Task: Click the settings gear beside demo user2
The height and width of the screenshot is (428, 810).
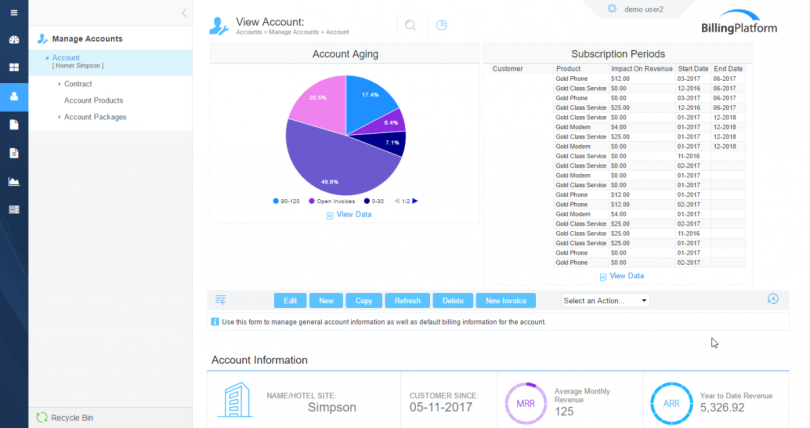Action: (612, 8)
